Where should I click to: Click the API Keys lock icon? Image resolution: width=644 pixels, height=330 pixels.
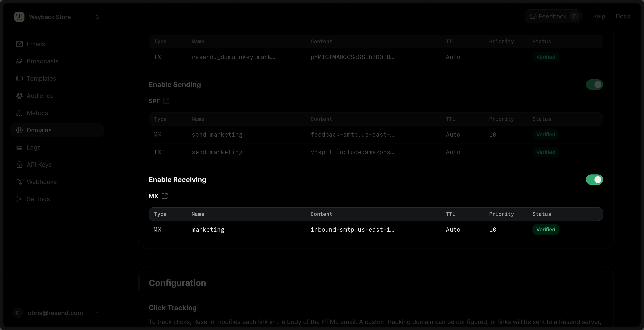[x=19, y=165]
